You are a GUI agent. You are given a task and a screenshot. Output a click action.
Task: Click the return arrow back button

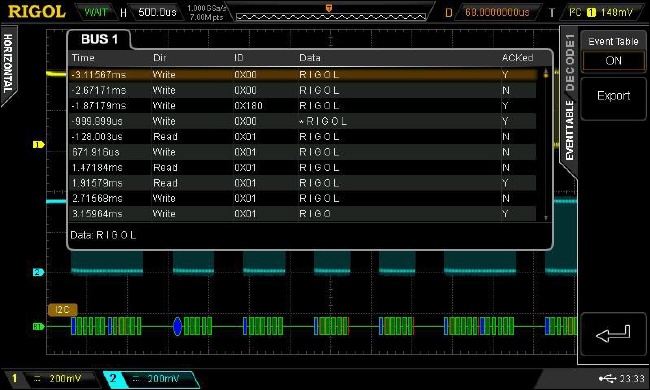(613, 334)
